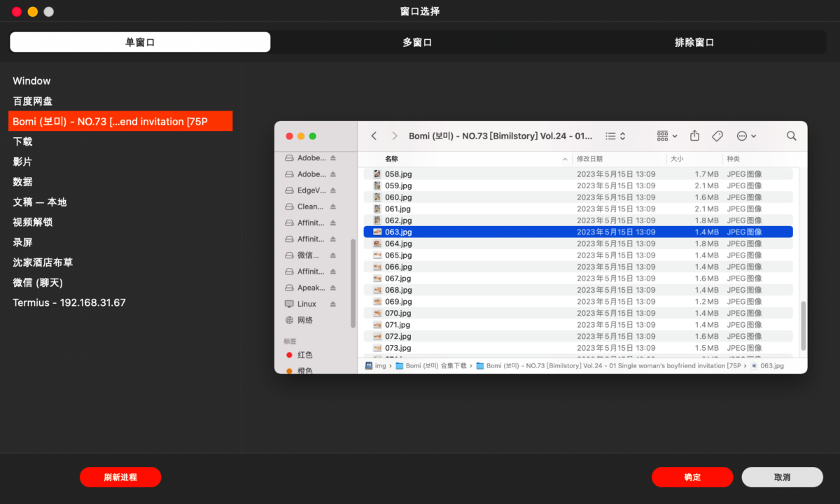Click the Finder sidebar scrollbar
The image size is (840, 504).
353,283
